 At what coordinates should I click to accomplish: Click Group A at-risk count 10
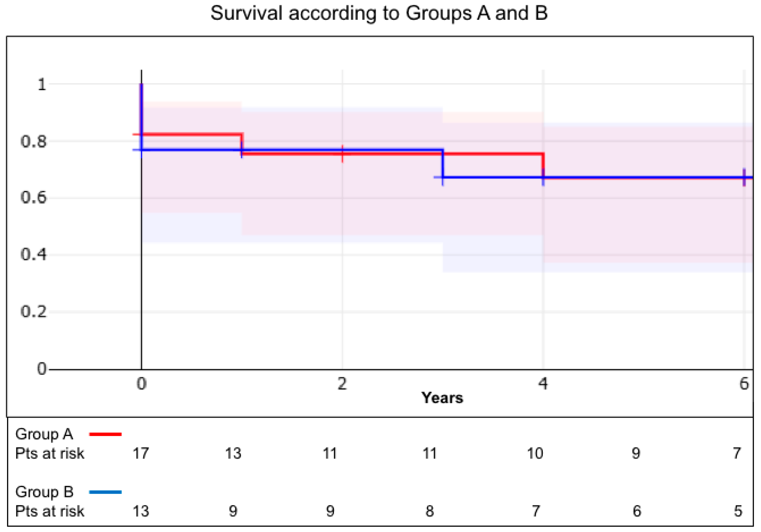pos(535,453)
